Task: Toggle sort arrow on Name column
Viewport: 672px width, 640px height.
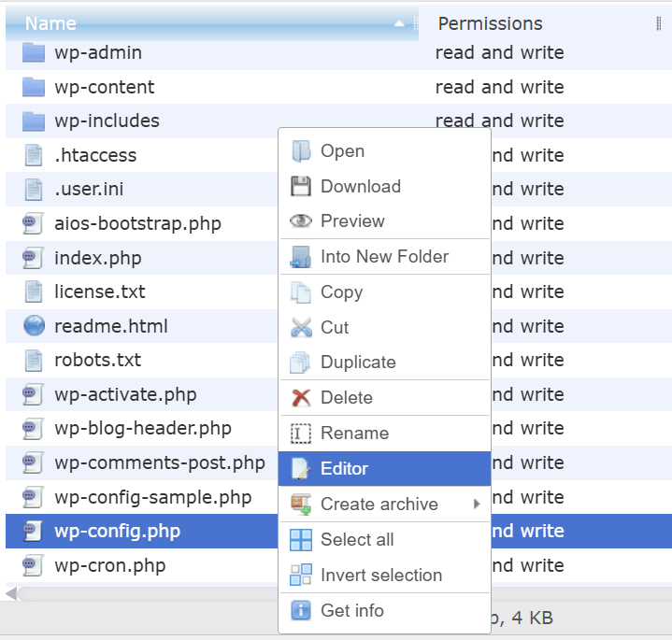Action: pos(399,23)
